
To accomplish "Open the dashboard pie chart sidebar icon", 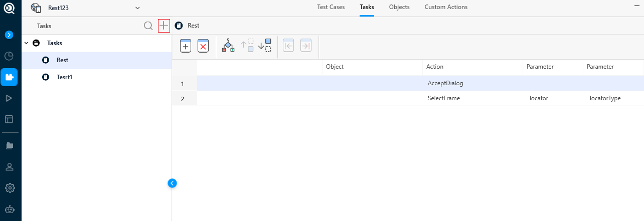I will (9, 56).
